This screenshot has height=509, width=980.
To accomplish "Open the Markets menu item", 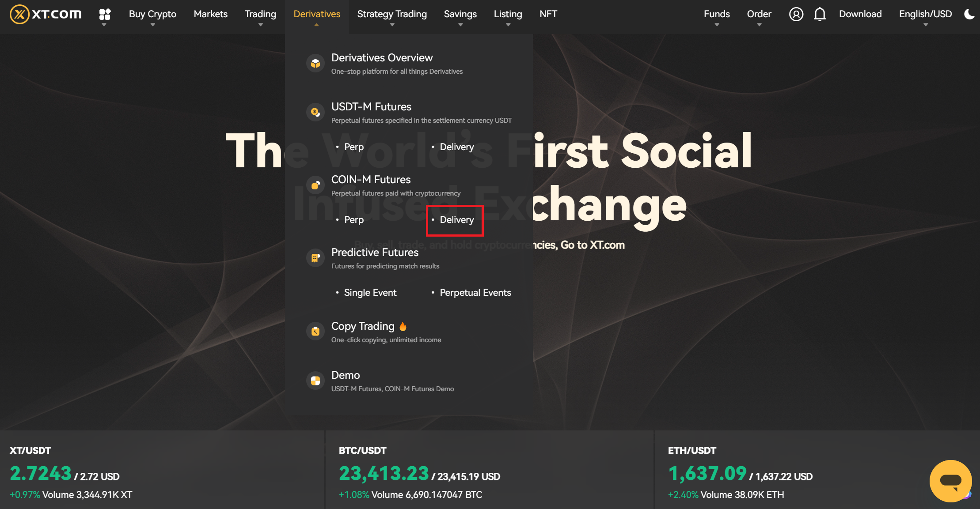I will (x=210, y=14).
